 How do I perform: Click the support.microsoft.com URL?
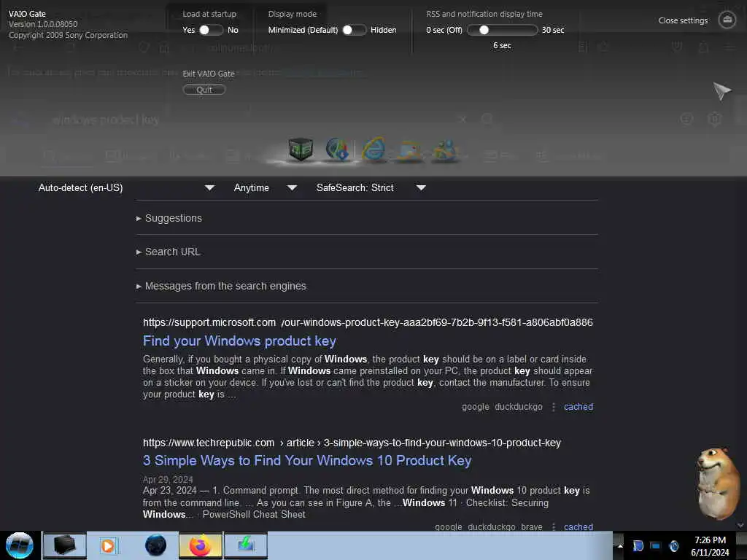[x=368, y=322]
